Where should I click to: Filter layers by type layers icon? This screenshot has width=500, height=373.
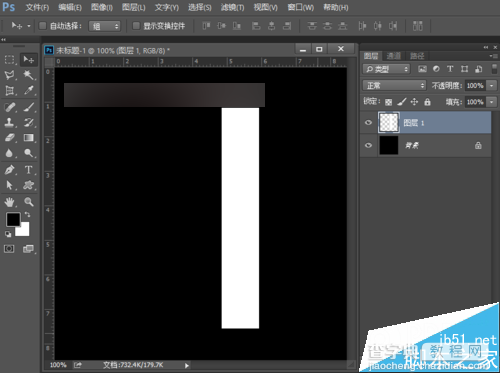click(x=450, y=69)
